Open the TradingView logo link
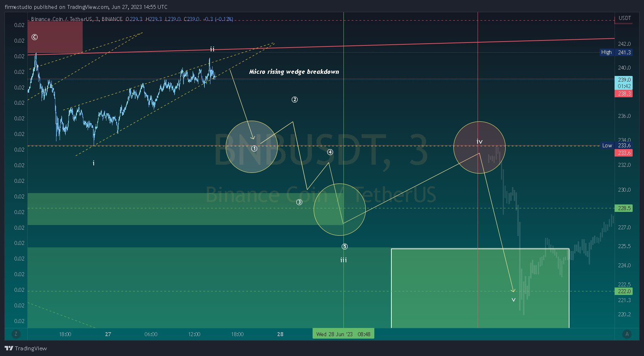Screen dimensions: 644x356 point(26,348)
